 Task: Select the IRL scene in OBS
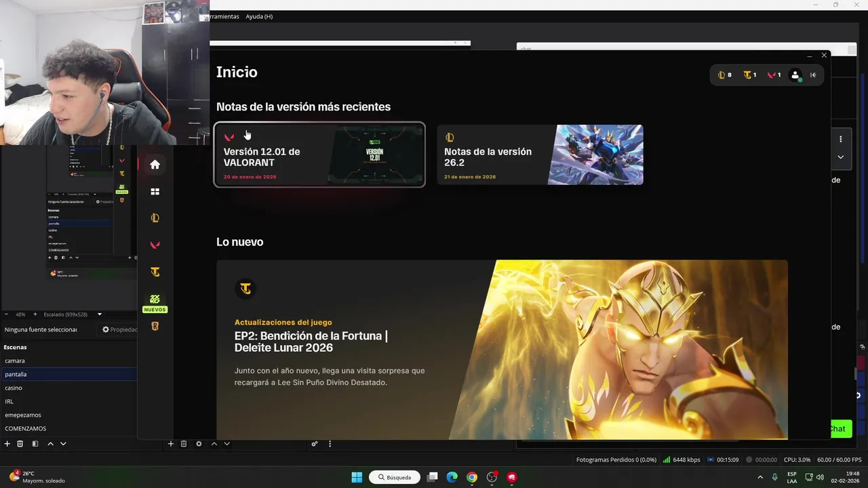(68, 401)
